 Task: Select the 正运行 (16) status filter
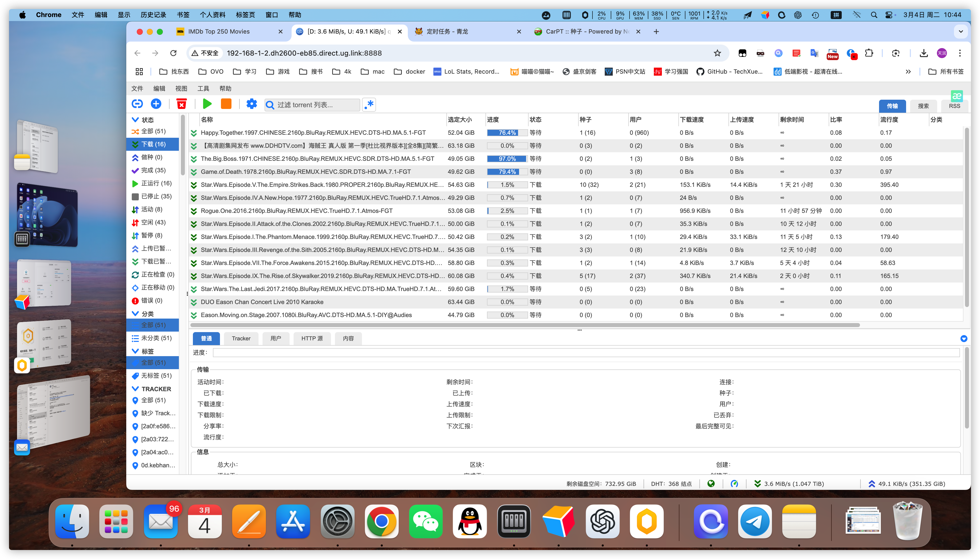156,183
